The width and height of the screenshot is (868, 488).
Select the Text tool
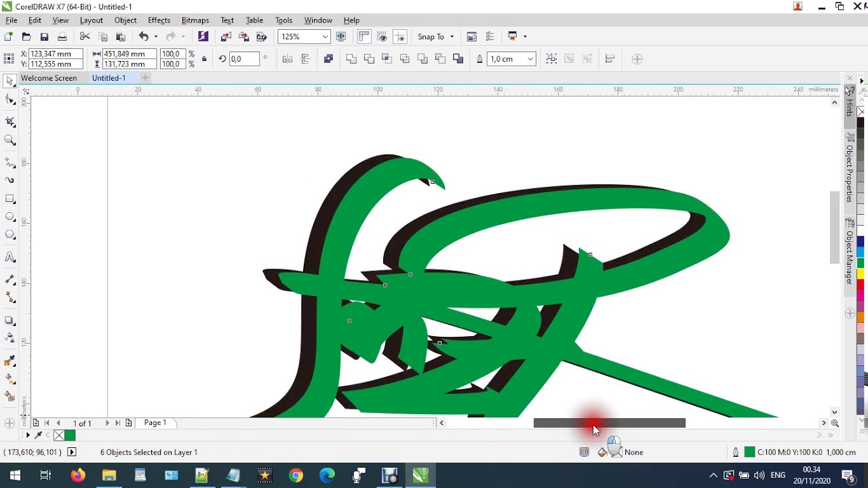click(10, 258)
